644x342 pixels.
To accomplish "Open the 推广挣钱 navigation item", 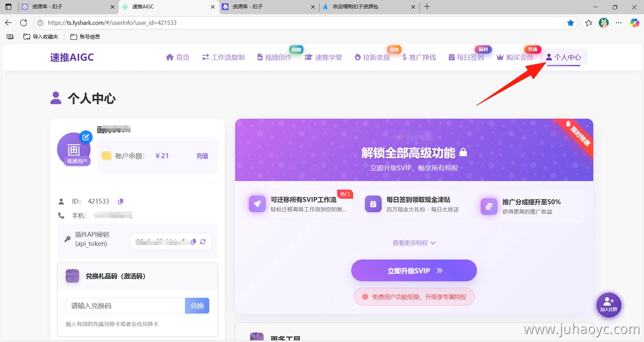I will pyautogui.click(x=419, y=57).
